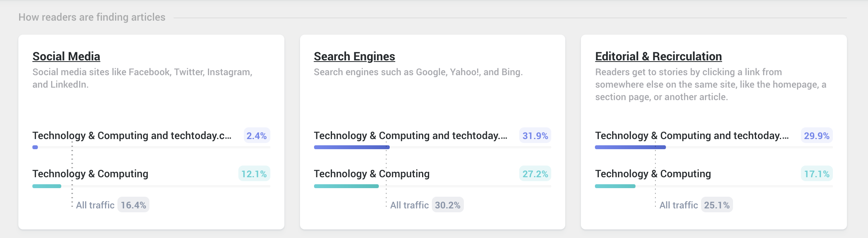The width and height of the screenshot is (868, 238).
Task: Open the Social Media heading link
Action: (66, 56)
